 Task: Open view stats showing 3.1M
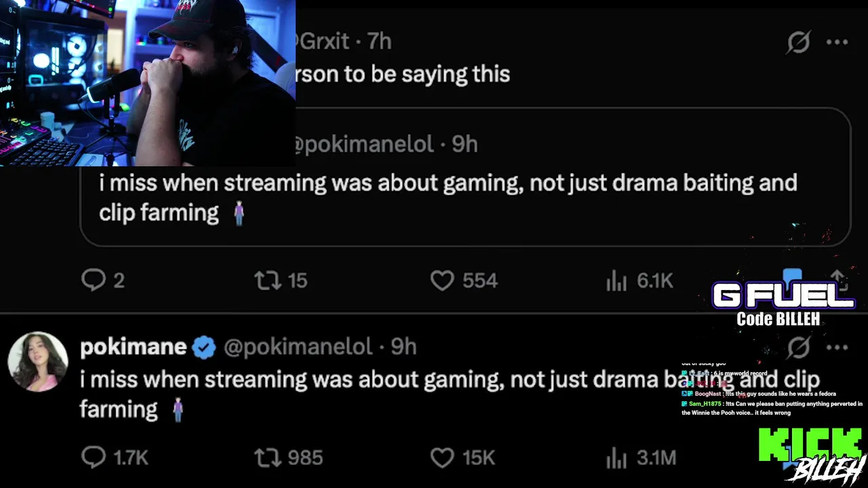click(616, 458)
